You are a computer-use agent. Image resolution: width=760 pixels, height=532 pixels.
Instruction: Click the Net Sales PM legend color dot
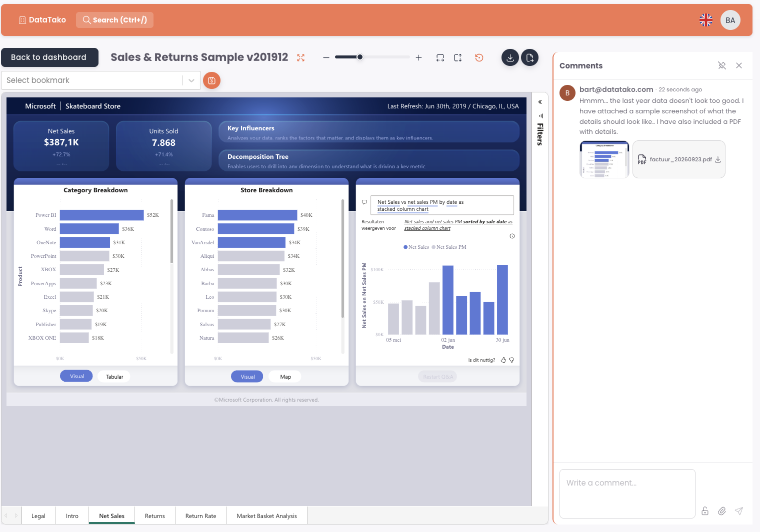tap(433, 247)
